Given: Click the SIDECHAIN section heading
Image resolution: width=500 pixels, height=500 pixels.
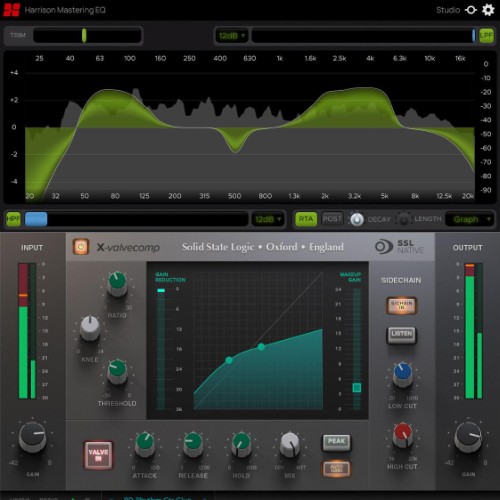Looking at the screenshot, I should point(401,280).
